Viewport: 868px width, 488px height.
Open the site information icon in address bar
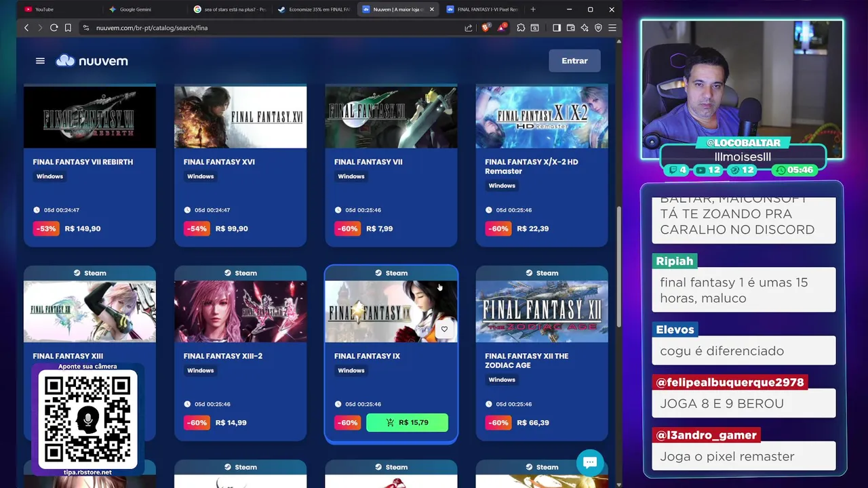pyautogui.click(x=86, y=28)
